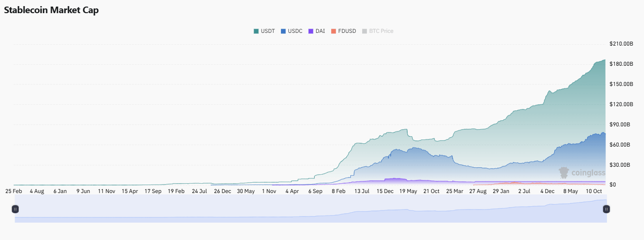This screenshot has height=240, width=644.
Task: Click the $0 y-axis label
Action: tap(613, 185)
